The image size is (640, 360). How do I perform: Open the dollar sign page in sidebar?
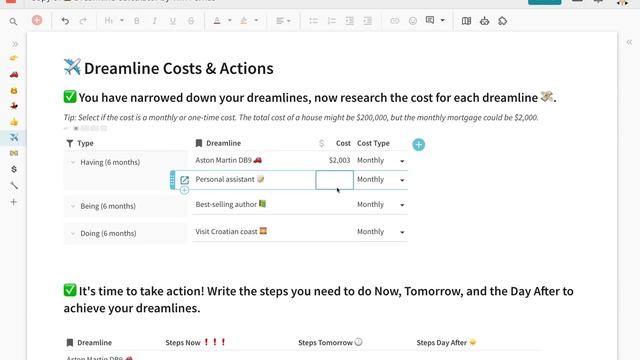coord(14,169)
